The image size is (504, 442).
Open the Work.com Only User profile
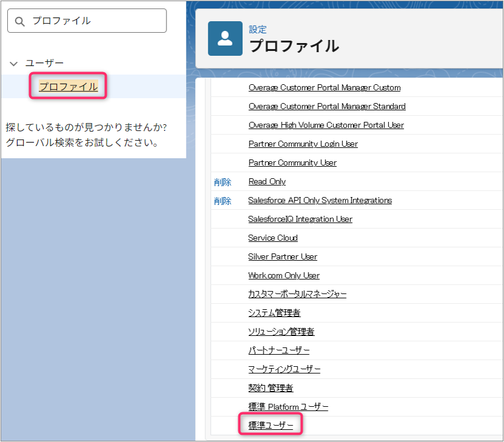(x=283, y=275)
